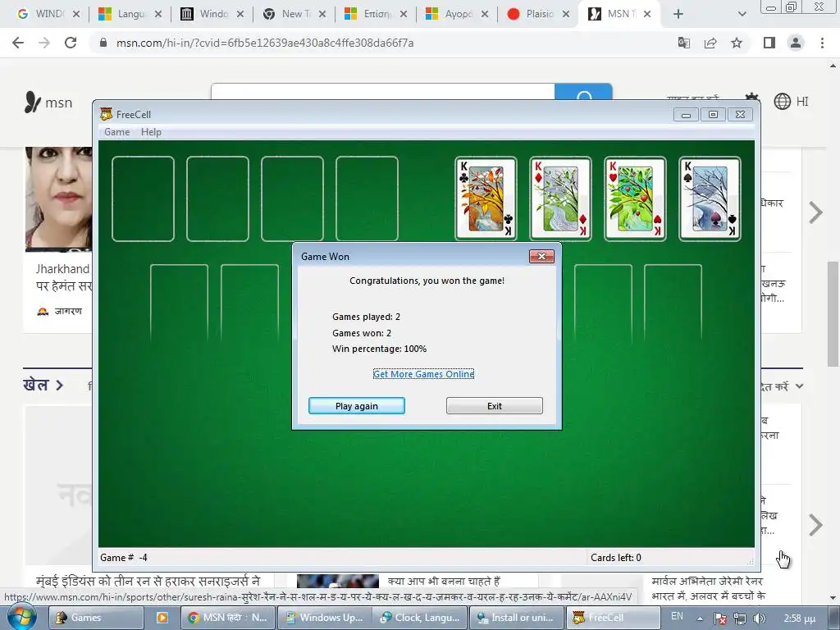Image resolution: width=840 pixels, height=630 pixels.
Task: Click the share page icon
Action: click(710, 43)
